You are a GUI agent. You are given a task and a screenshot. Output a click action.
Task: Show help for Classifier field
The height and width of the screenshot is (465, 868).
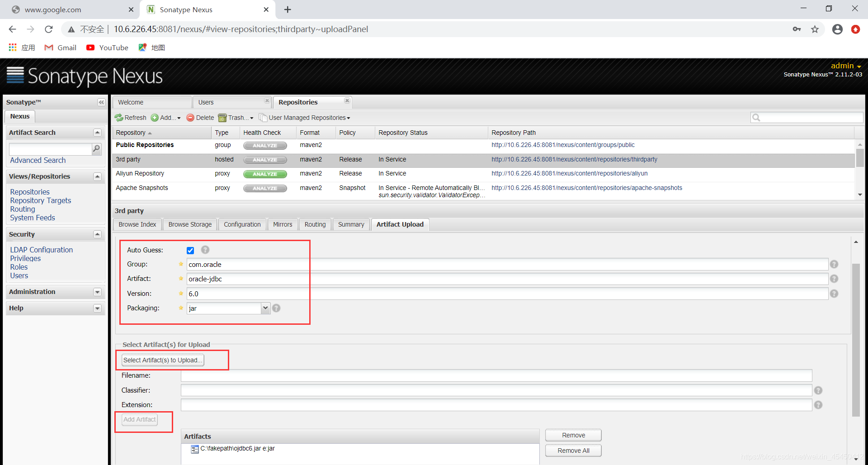(x=818, y=390)
